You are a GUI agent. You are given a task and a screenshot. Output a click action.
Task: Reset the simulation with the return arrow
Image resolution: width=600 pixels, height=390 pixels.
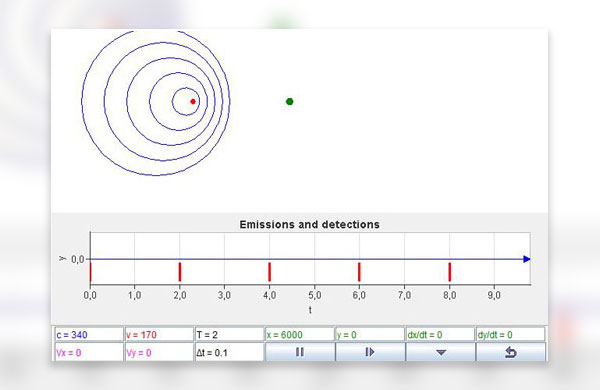tap(511, 352)
